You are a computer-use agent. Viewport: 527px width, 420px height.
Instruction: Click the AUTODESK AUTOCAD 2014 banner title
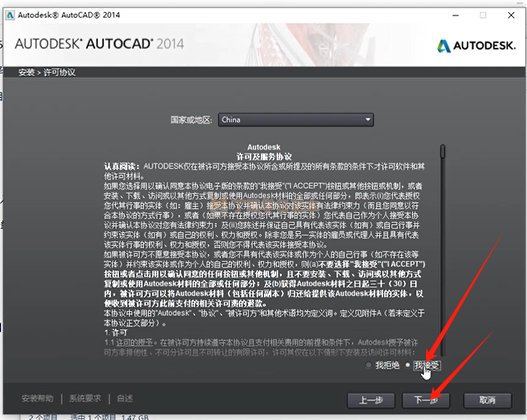(99, 44)
